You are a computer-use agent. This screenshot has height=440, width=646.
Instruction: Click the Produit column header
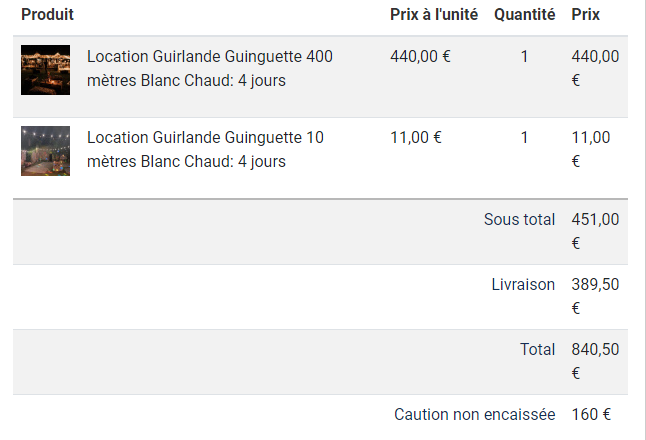[47, 15]
